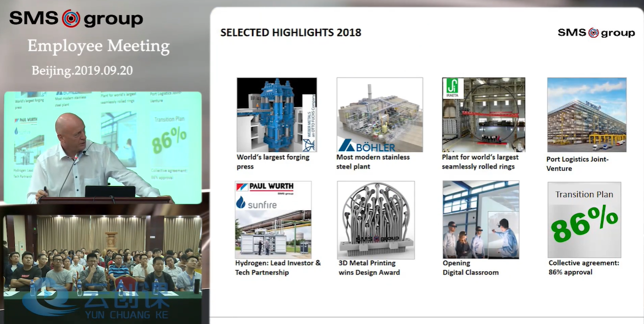
Task: Click the "Transition Plan" label on the slide graphic
Action: tap(584, 194)
